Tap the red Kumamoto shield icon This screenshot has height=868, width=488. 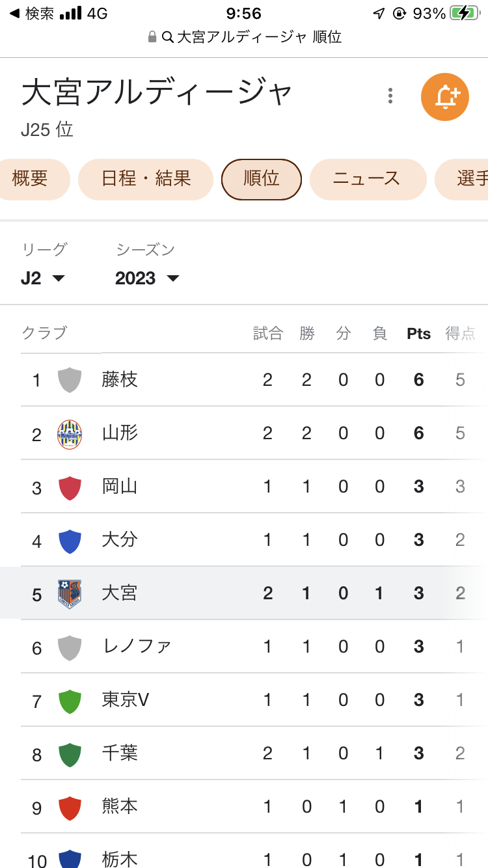tap(70, 807)
